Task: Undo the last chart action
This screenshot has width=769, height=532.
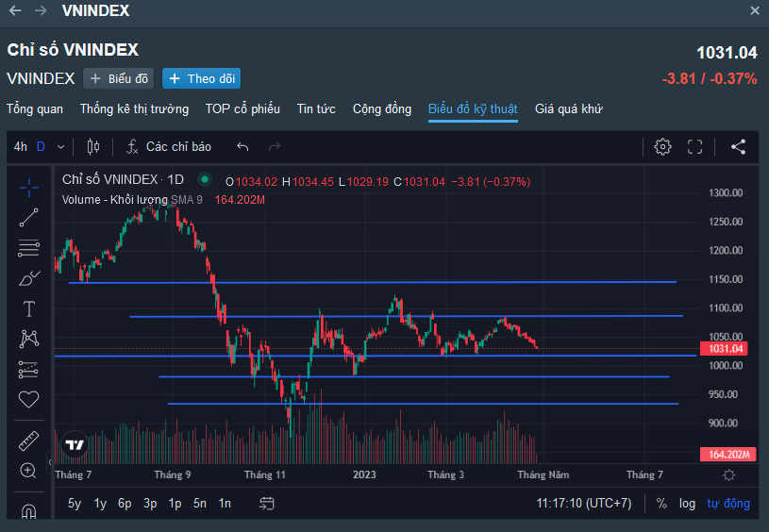Action: 242,146
